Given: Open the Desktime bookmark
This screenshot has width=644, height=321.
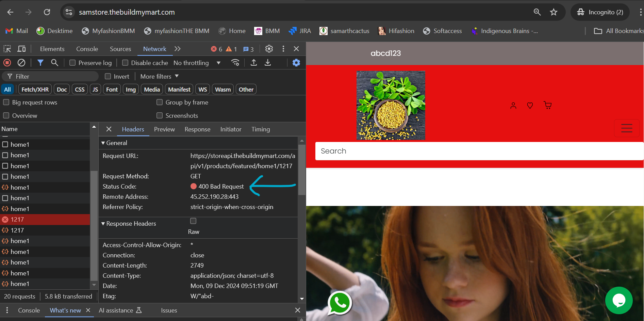Looking at the screenshot, I should [x=55, y=31].
